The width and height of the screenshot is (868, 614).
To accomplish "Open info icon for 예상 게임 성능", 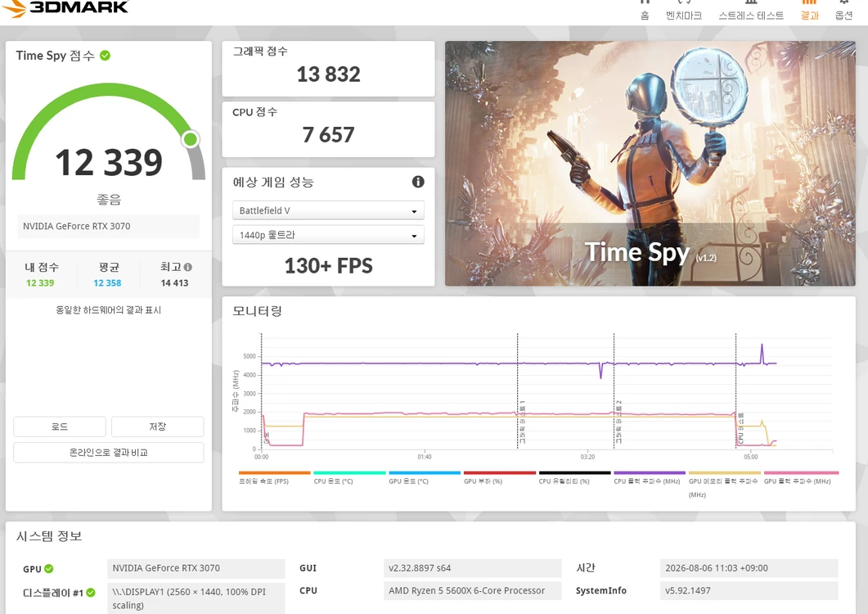I will [418, 182].
